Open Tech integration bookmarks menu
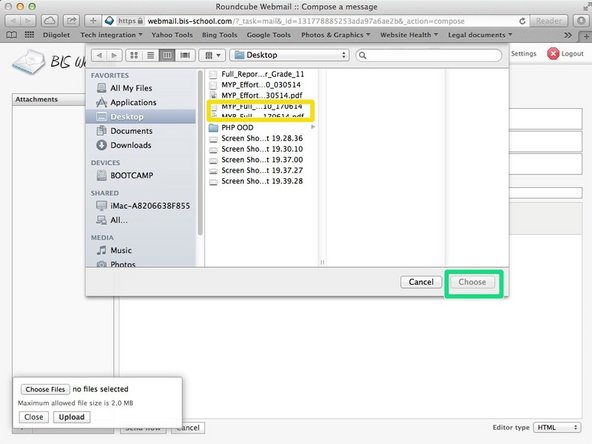 coord(111,35)
